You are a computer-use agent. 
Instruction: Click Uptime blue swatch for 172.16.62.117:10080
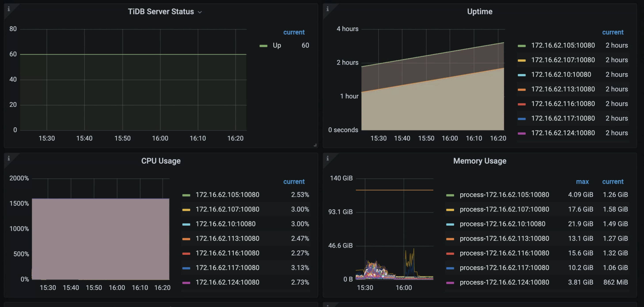(521, 119)
